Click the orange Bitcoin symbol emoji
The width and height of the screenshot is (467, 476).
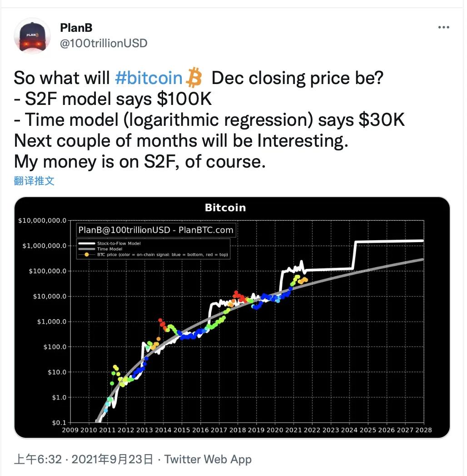click(x=194, y=78)
